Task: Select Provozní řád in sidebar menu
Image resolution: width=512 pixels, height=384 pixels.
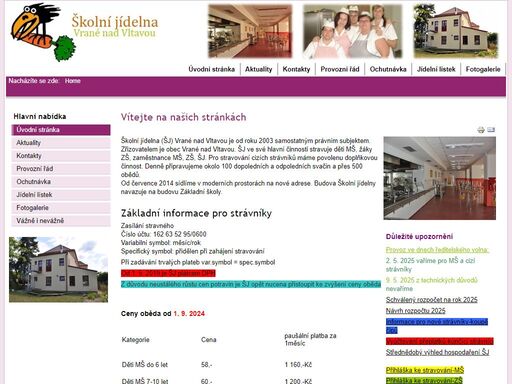Action: click(61, 169)
